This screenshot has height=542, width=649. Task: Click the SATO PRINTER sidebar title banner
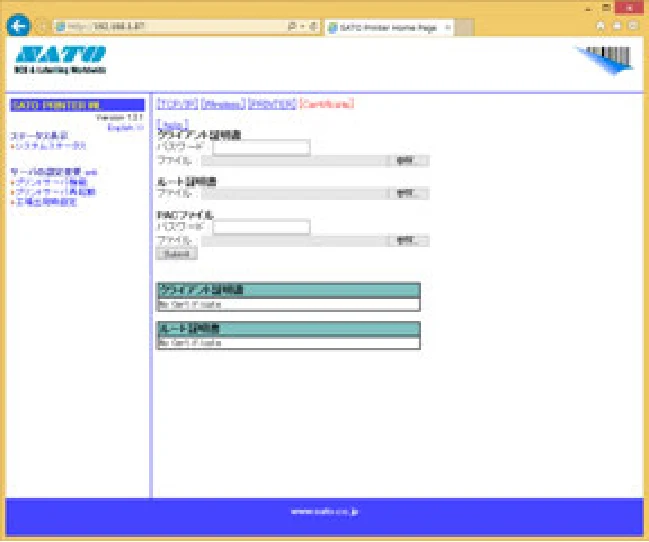coord(77,105)
